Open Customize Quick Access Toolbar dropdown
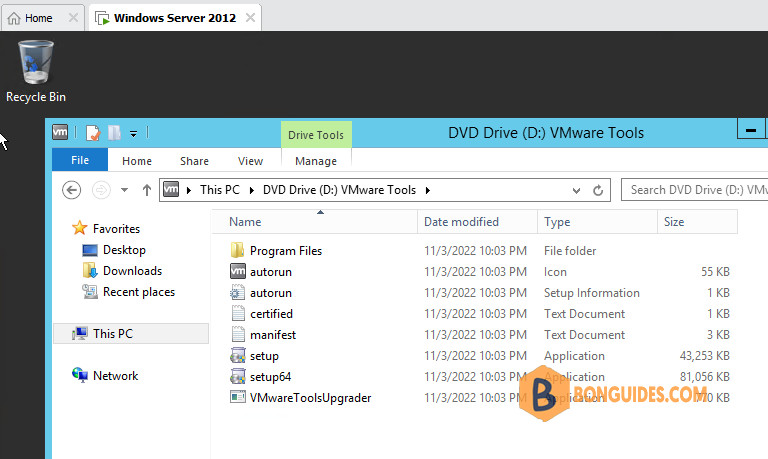 click(133, 133)
